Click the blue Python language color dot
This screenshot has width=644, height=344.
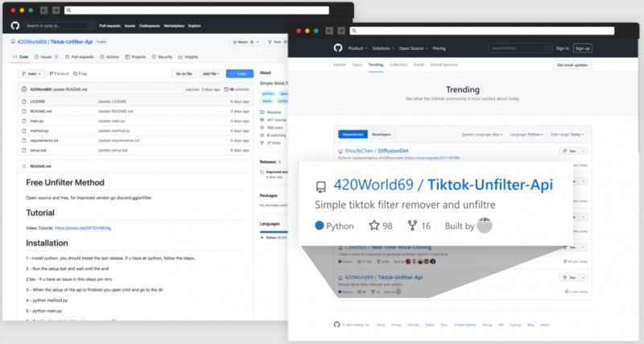click(x=320, y=226)
